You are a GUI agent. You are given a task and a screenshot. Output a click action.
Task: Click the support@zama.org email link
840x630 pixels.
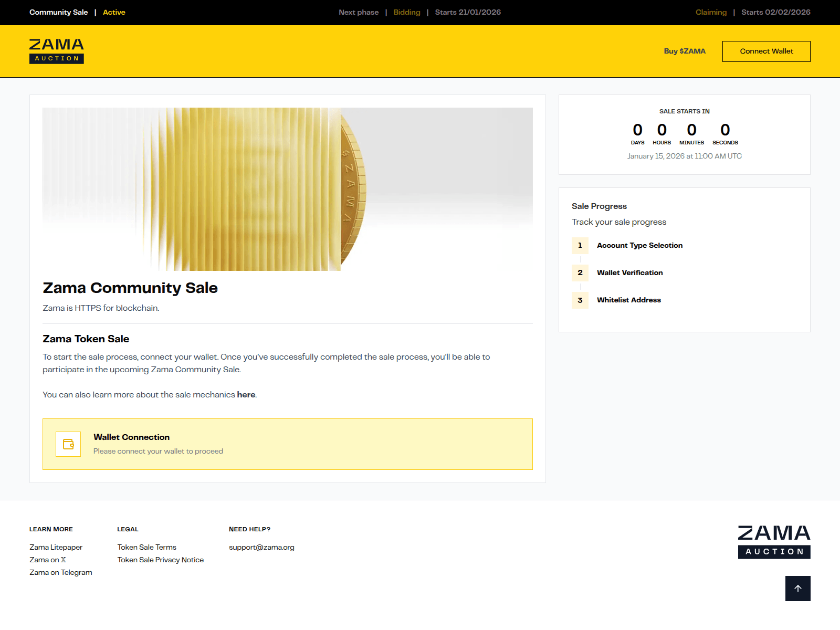(x=261, y=547)
